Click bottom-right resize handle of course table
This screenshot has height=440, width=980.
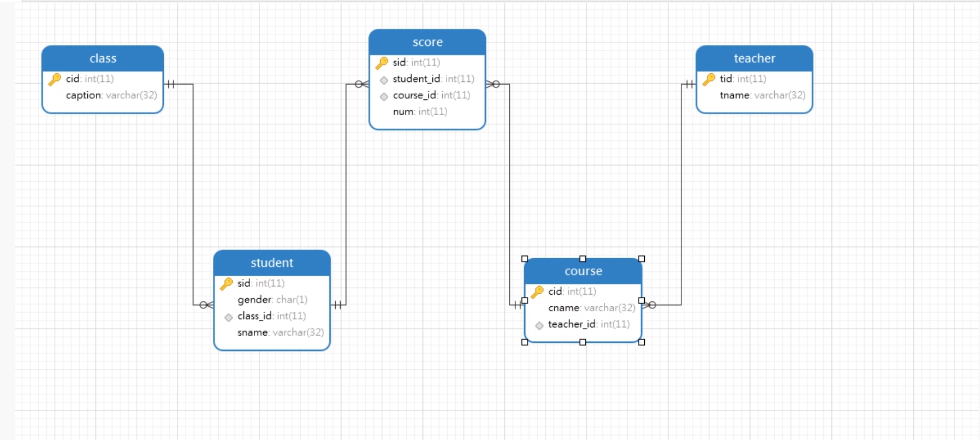pyautogui.click(x=642, y=342)
